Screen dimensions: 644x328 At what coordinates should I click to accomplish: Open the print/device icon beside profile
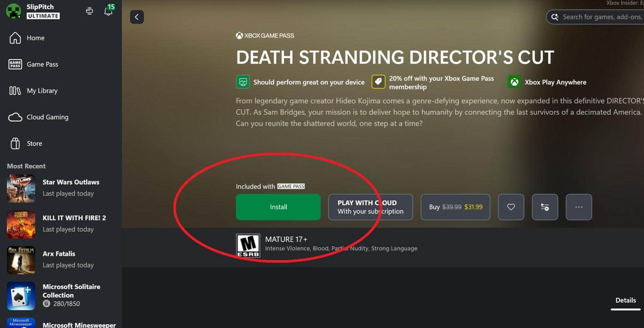click(x=89, y=11)
